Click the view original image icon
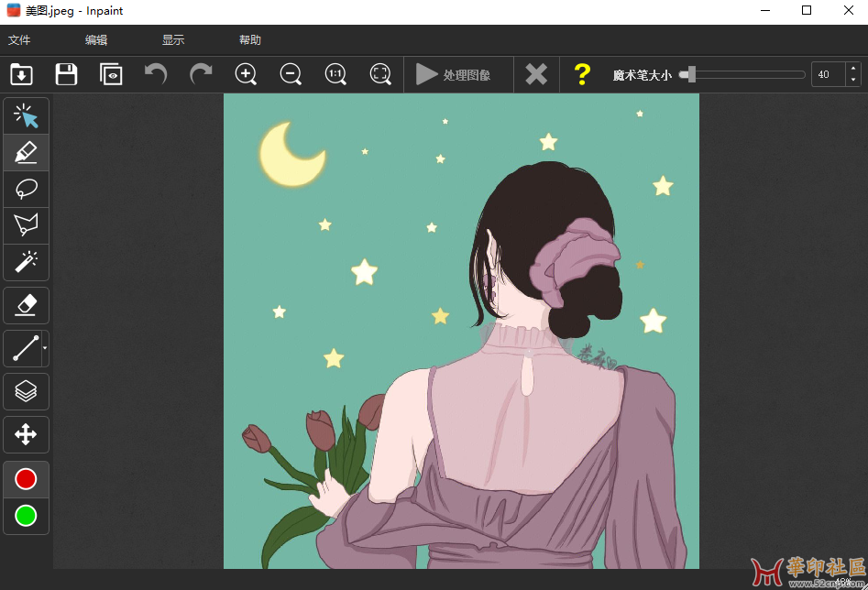The width and height of the screenshot is (868, 590). 111,74
